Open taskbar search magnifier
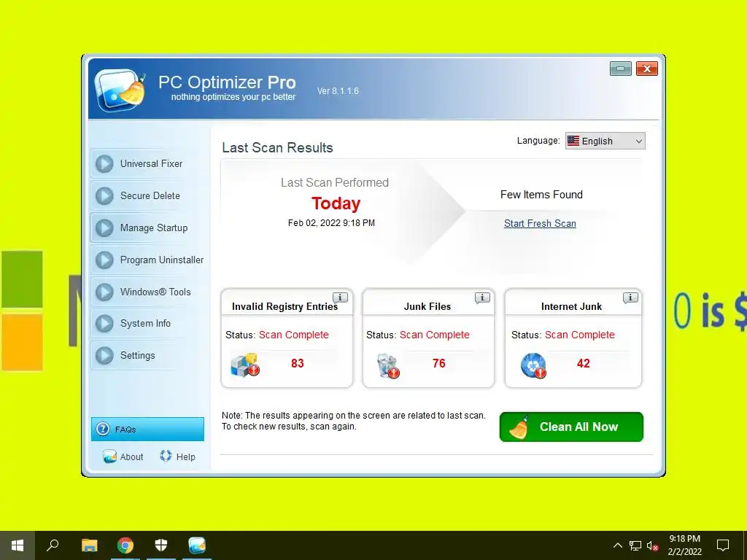 [53, 545]
